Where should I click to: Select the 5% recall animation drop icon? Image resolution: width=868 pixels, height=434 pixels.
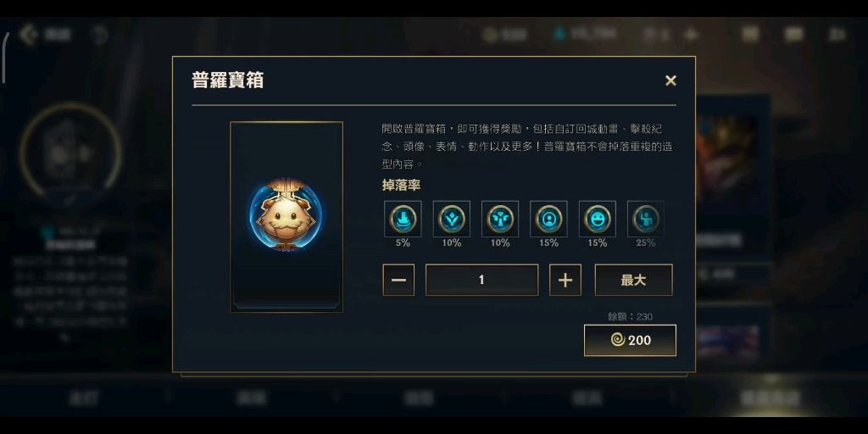point(403,219)
